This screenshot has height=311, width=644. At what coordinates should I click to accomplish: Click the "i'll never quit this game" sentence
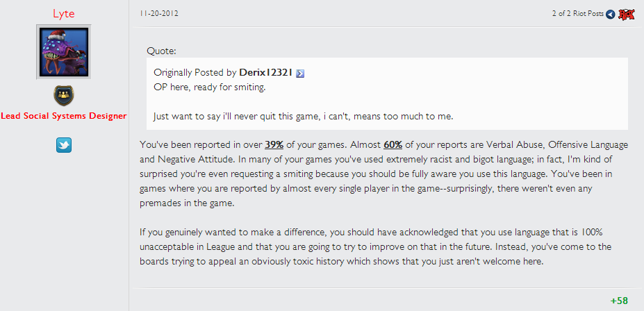click(304, 116)
